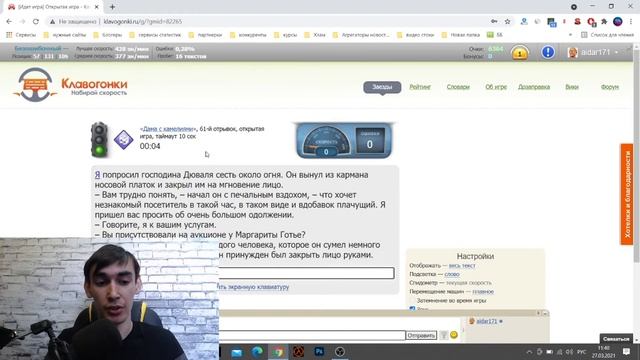Click the Связаться button
Screen dimensions: 640x360
[616, 339]
